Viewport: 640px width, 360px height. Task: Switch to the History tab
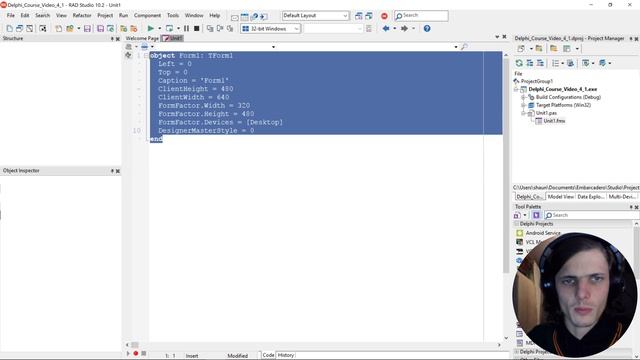286,355
